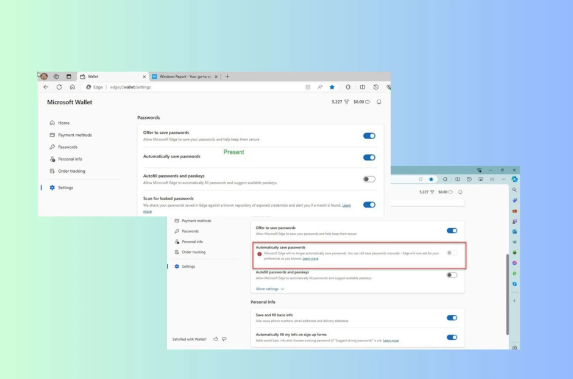The image size is (573, 379).
Task: Open Passwords in upper Wallet sidebar
Action: point(64,147)
